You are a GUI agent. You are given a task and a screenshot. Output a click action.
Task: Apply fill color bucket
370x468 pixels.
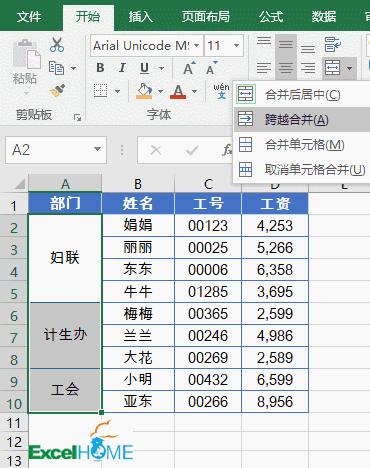pyautogui.click(x=144, y=91)
